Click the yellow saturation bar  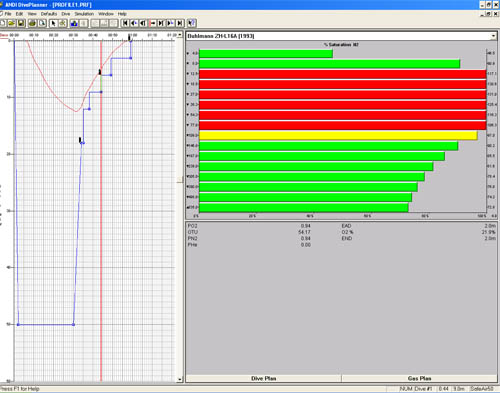tap(338, 135)
